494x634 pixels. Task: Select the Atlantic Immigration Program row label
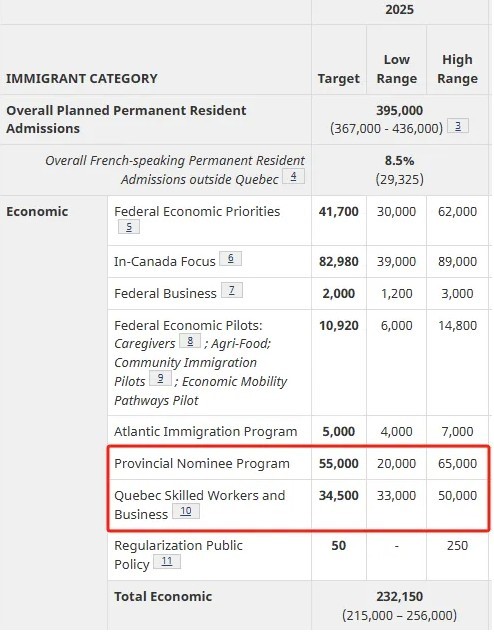click(x=205, y=431)
